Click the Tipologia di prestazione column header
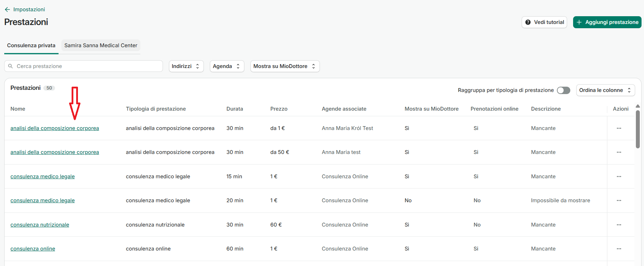 pos(156,109)
